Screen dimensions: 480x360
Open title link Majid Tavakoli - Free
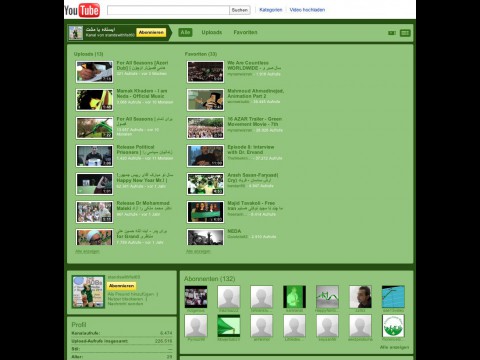point(255,205)
